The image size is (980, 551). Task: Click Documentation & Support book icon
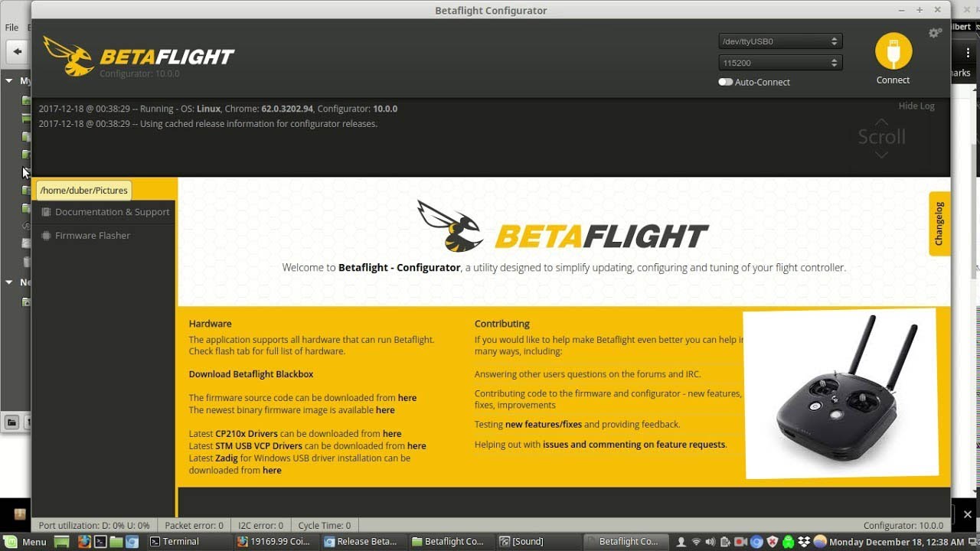(x=46, y=212)
